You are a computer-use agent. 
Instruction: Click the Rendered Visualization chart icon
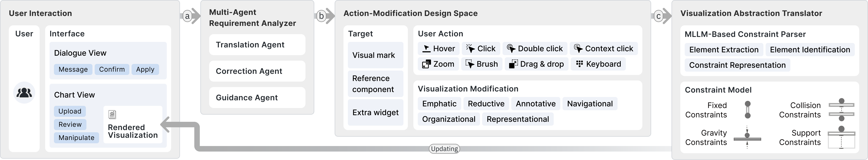(112, 115)
